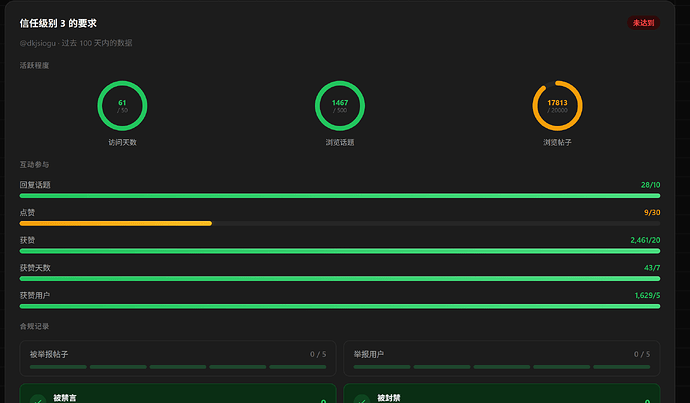Click the 获赞天数 row label
The height and width of the screenshot is (403, 690).
point(35,268)
